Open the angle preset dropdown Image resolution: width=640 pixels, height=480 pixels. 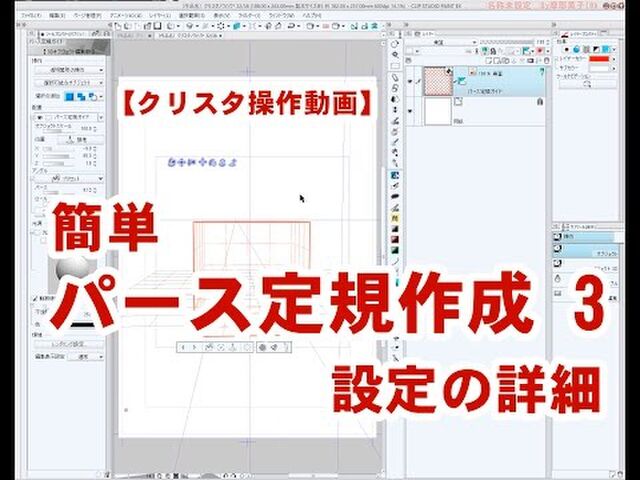point(69,179)
